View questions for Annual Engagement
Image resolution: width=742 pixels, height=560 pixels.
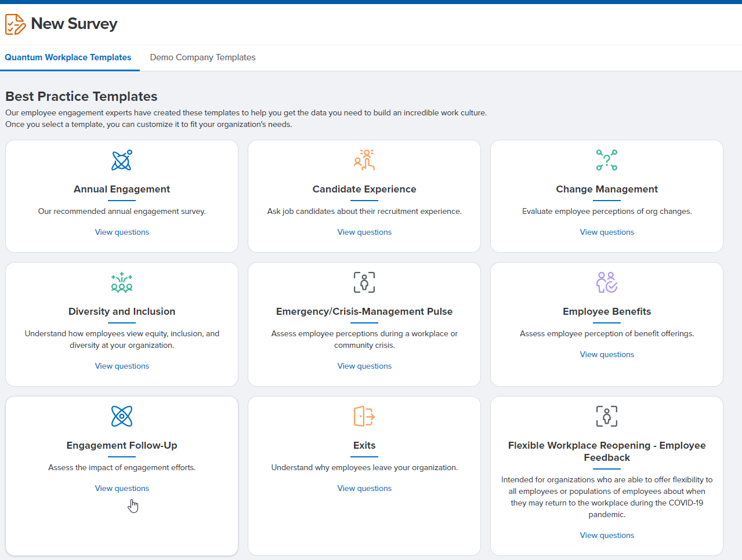tap(122, 232)
